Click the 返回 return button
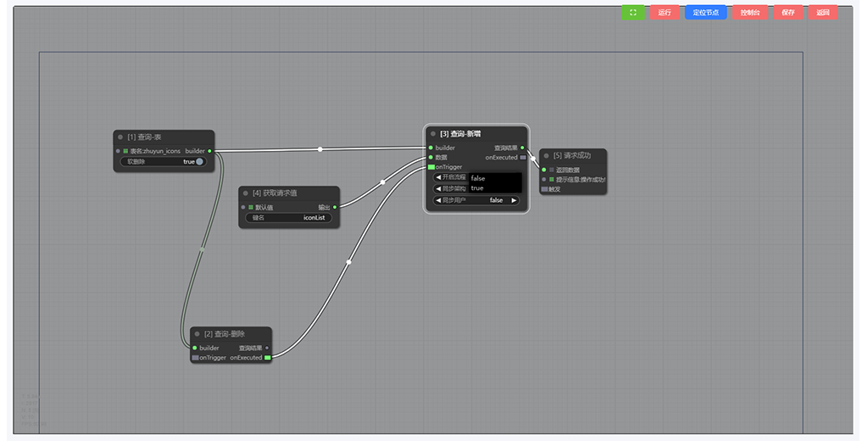This screenshot has width=868, height=441. 823,12
